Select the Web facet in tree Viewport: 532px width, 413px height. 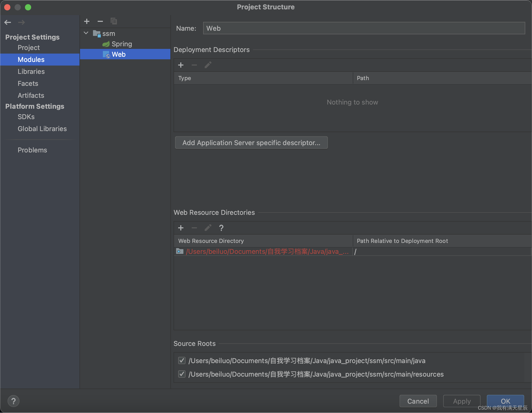click(118, 54)
